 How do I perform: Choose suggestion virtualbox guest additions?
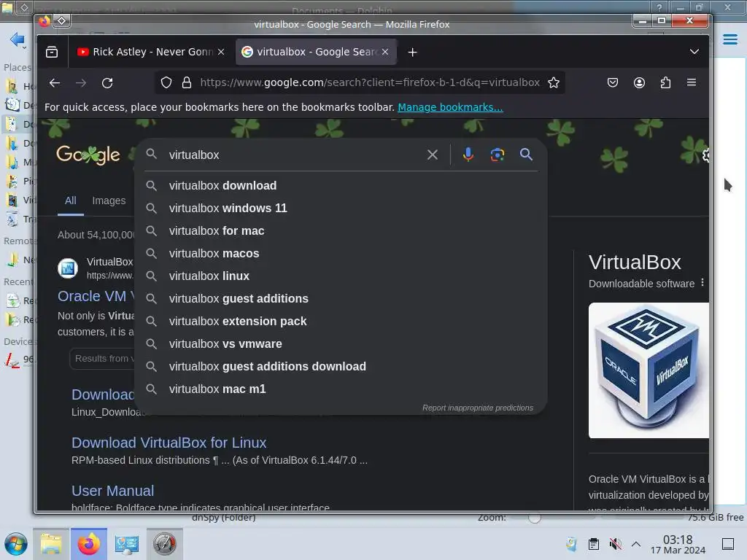(341, 298)
